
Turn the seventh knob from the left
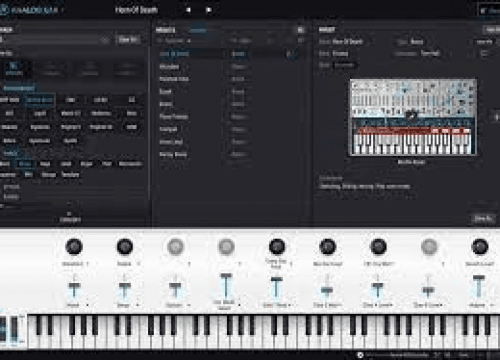pos(378,247)
